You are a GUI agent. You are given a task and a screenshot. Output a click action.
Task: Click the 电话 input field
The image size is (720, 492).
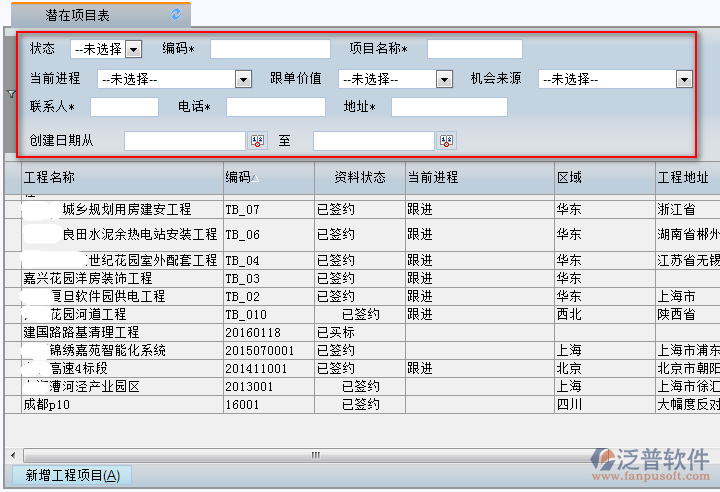[x=275, y=107]
